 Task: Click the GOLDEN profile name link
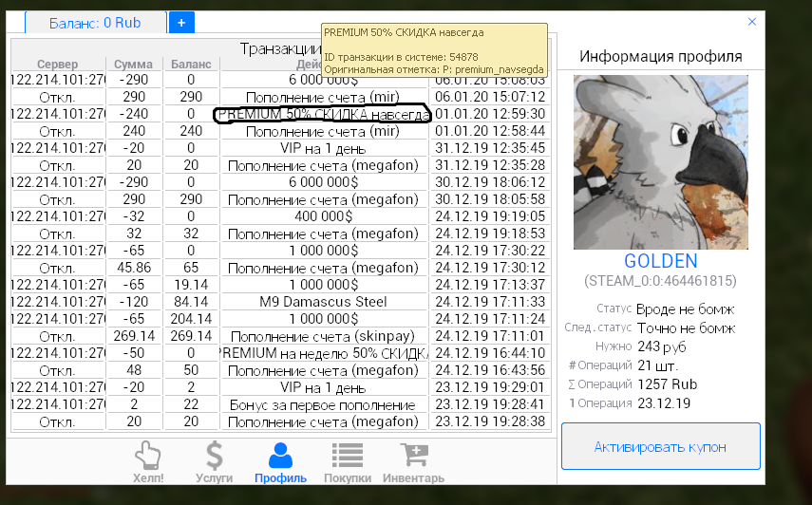(660, 261)
